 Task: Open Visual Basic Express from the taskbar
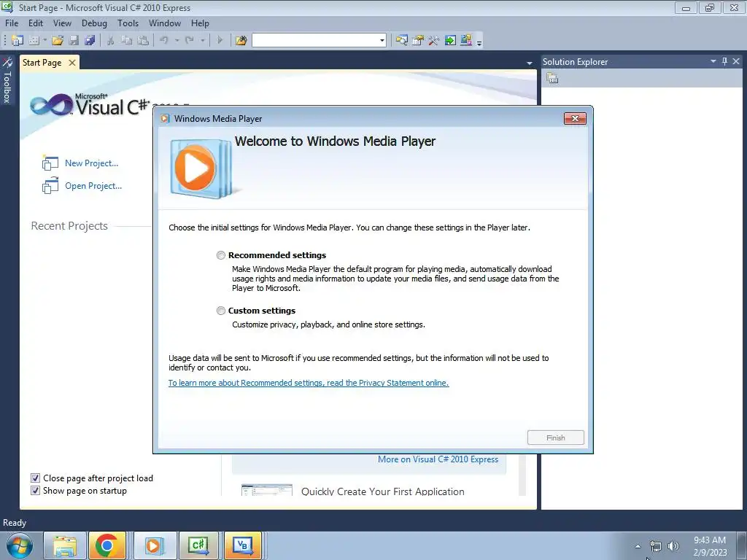(x=243, y=545)
